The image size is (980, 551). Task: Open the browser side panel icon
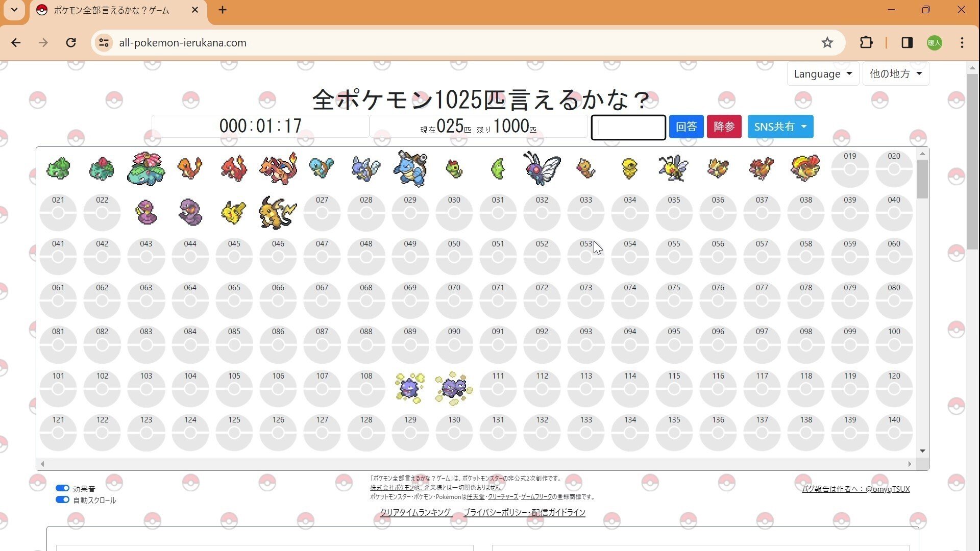pyautogui.click(x=907, y=43)
